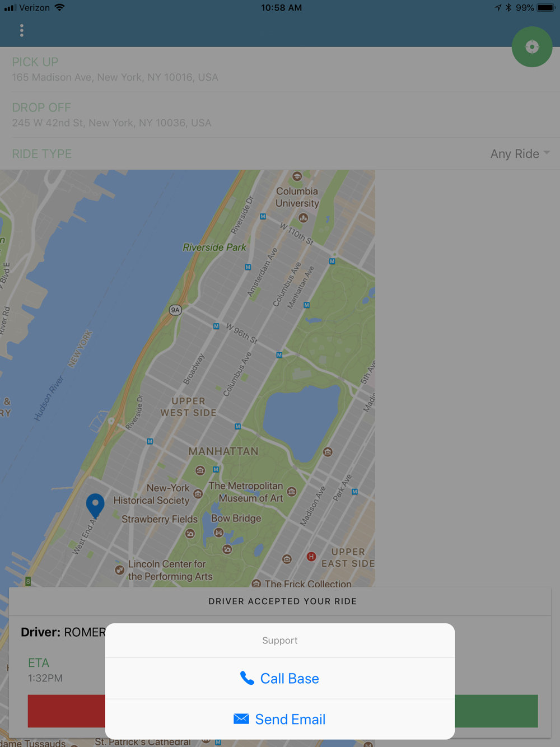Select the blue pickup location pin
This screenshot has height=747, width=560.
click(95, 506)
